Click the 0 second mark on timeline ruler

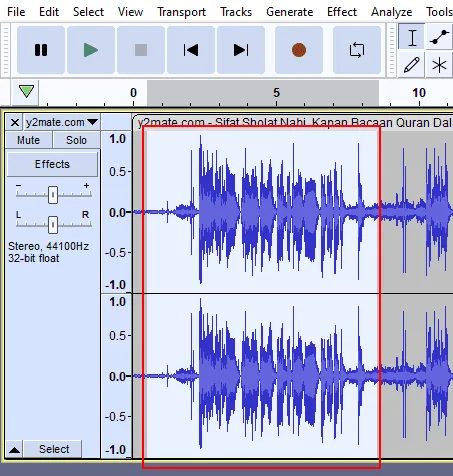pos(133,93)
